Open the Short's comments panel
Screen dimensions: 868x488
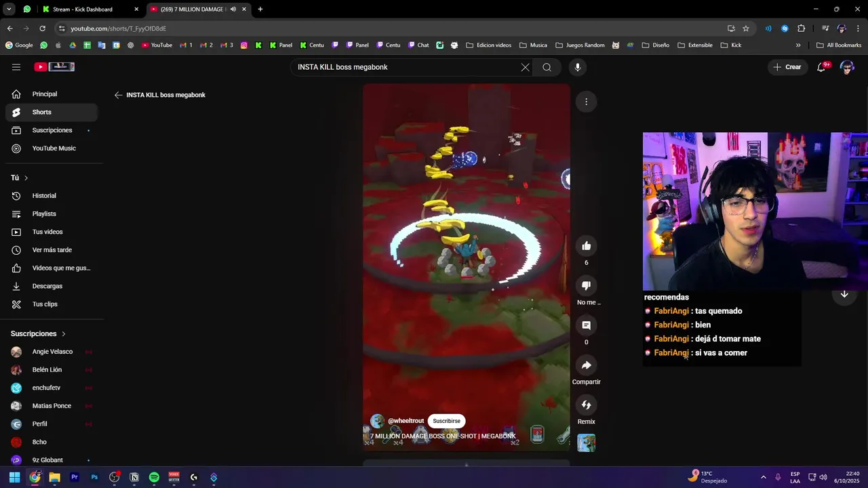[587, 325]
